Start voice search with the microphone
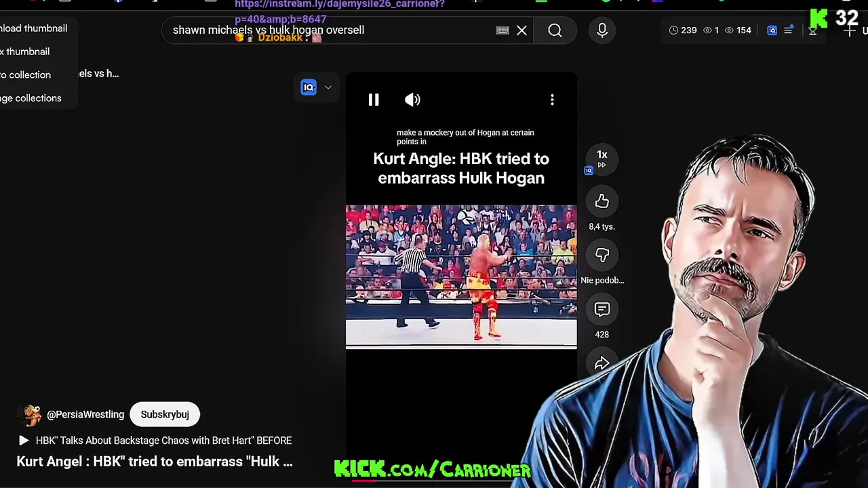Screen dimensions: 868x488 [x=602, y=30]
